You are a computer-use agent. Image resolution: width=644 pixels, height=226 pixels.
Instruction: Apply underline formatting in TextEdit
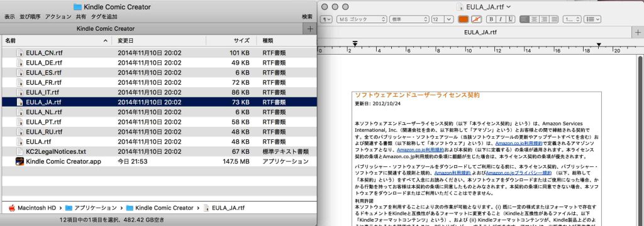[x=510, y=19]
